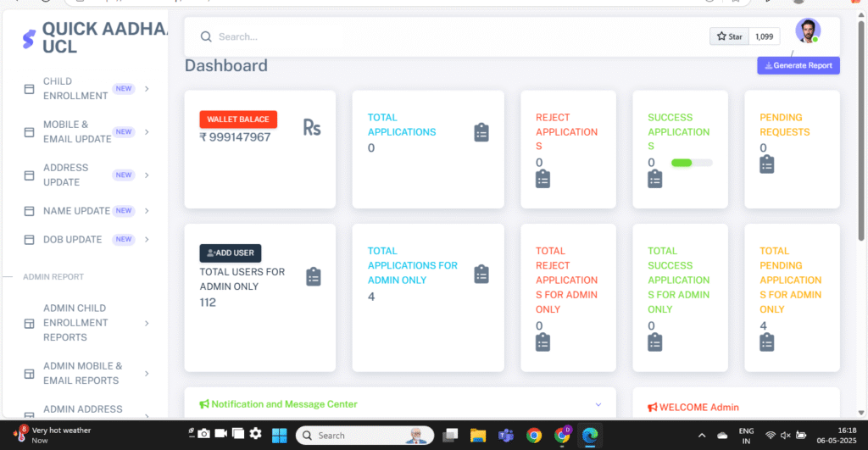Open File Explorer from taskbar
This screenshot has height=450, width=868.
point(478,436)
